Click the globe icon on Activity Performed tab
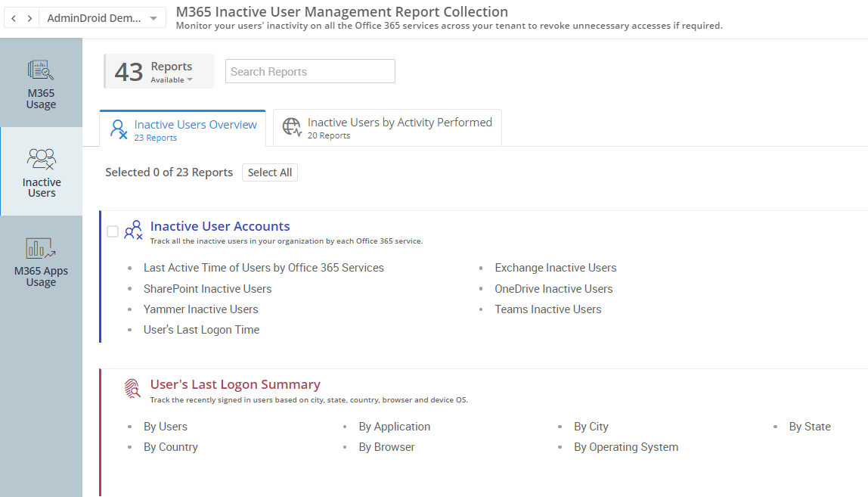 click(291, 126)
